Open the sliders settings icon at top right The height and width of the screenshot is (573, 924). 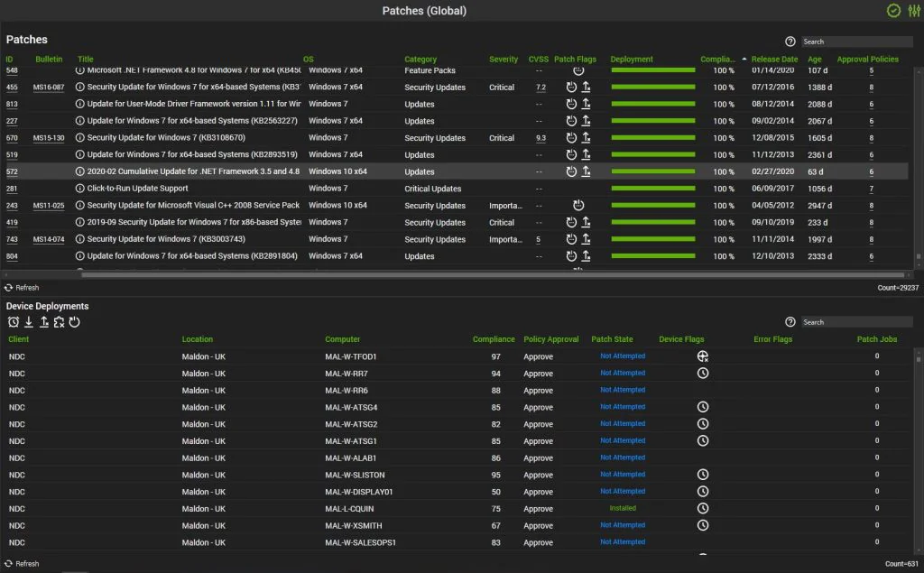pyautogui.click(x=914, y=11)
